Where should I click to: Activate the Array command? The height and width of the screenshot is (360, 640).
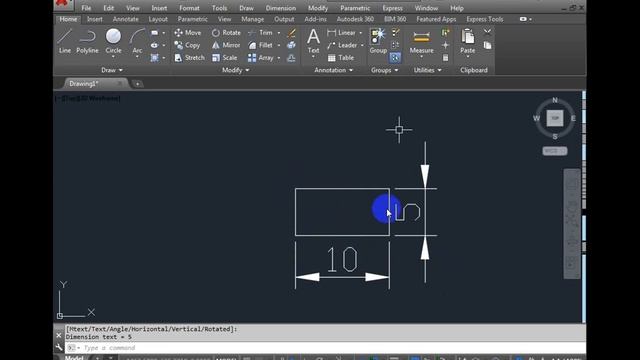261,58
